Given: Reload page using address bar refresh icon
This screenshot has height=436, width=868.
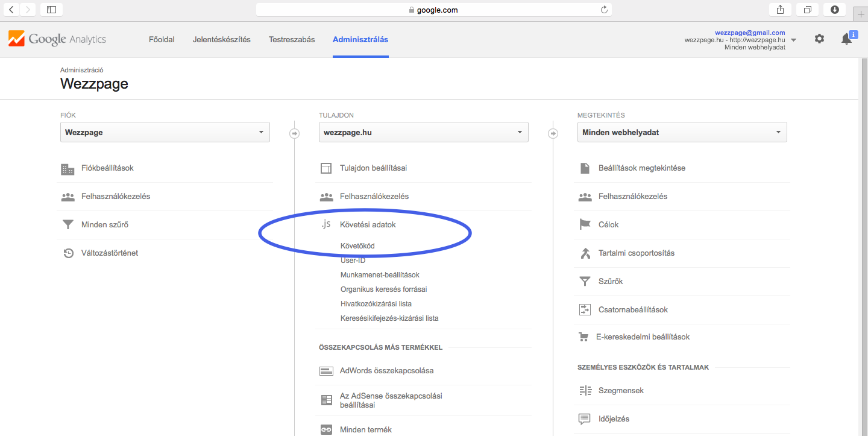Looking at the screenshot, I should (604, 10).
